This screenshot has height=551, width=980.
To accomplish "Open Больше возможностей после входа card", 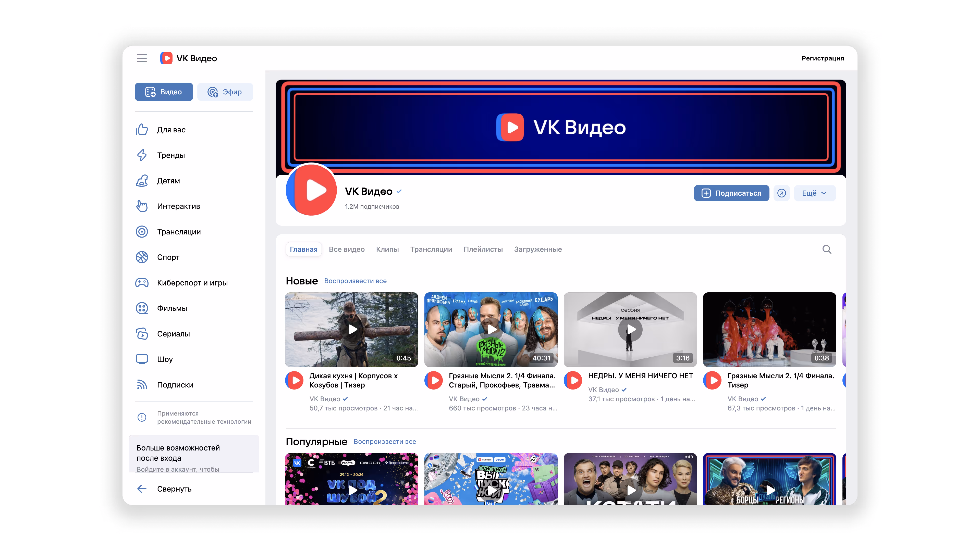I will tap(194, 454).
